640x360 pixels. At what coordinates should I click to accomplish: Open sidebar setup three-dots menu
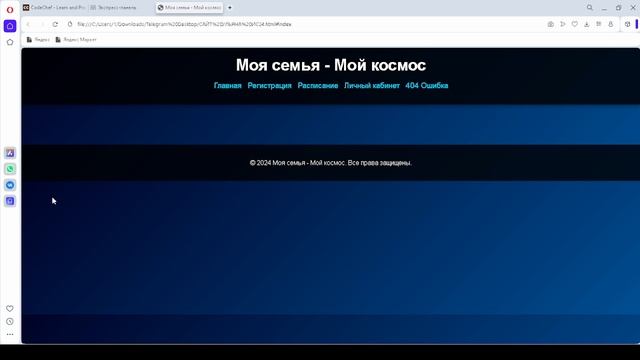[10, 334]
